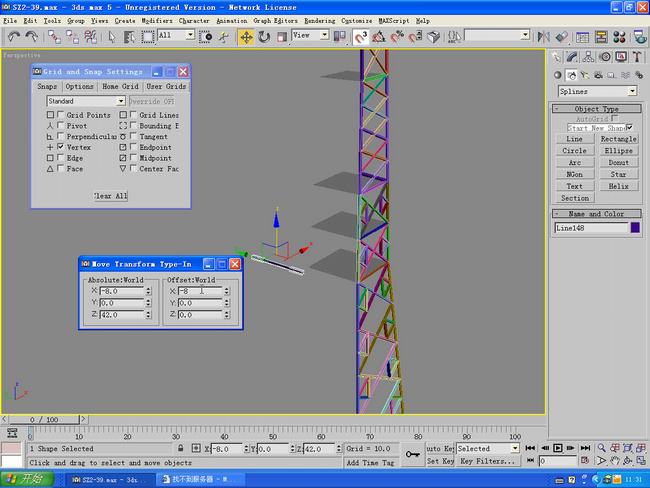The height and width of the screenshot is (488, 650).
Task: Click the Offset World X input field
Action: click(x=200, y=291)
